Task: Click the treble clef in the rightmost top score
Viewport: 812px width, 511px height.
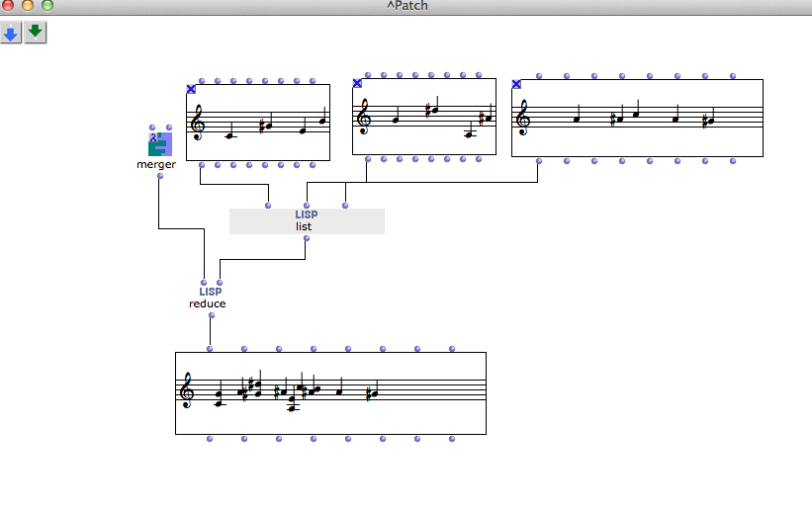Action: (x=523, y=120)
